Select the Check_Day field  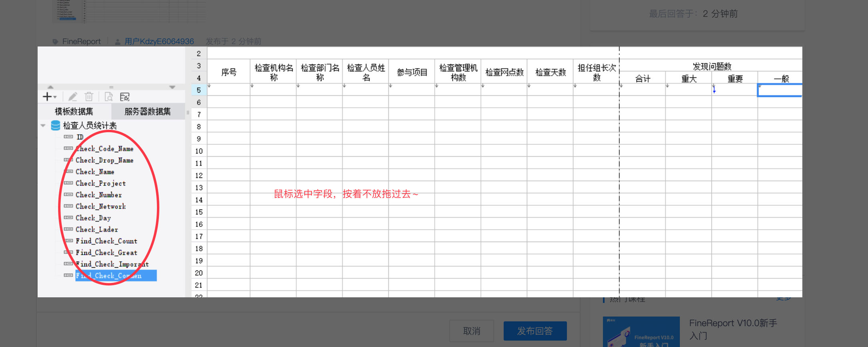pos(93,218)
